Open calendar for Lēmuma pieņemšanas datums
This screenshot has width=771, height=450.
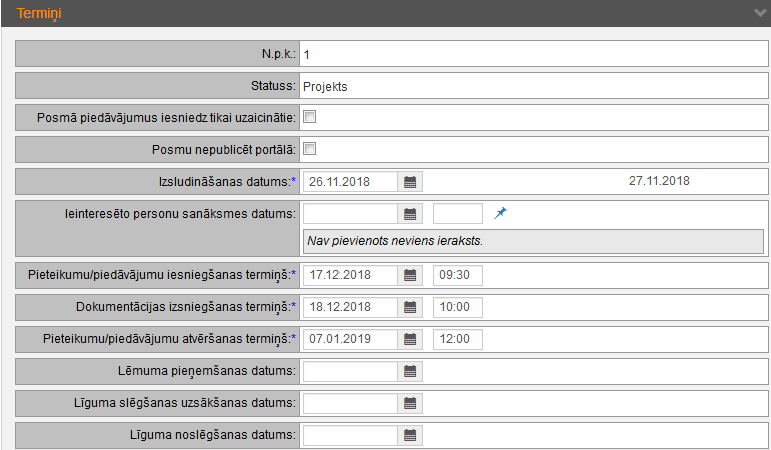point(410,371)
